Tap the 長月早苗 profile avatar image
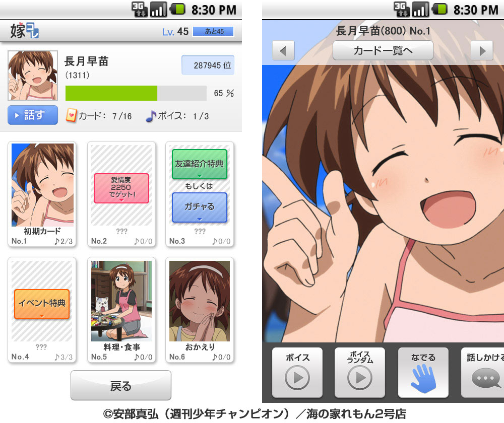Screen dimensions: 504x423 click(x=33, y=76)
